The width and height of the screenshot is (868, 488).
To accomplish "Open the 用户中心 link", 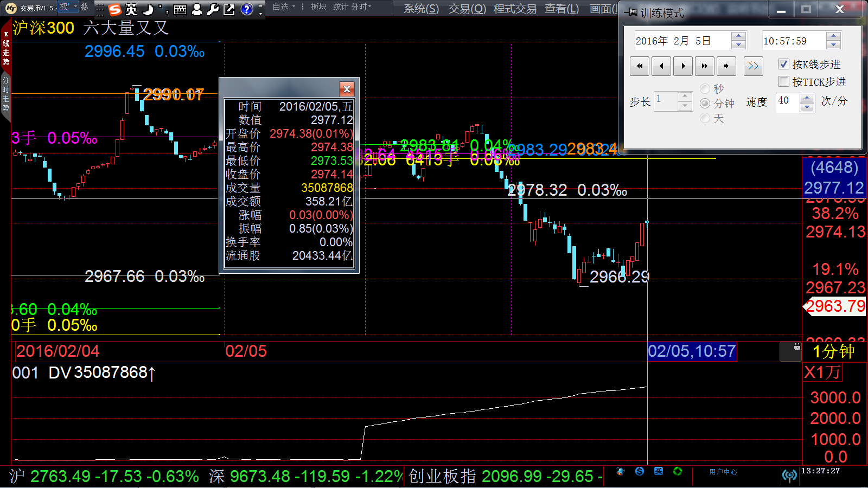I will [723, 472].
